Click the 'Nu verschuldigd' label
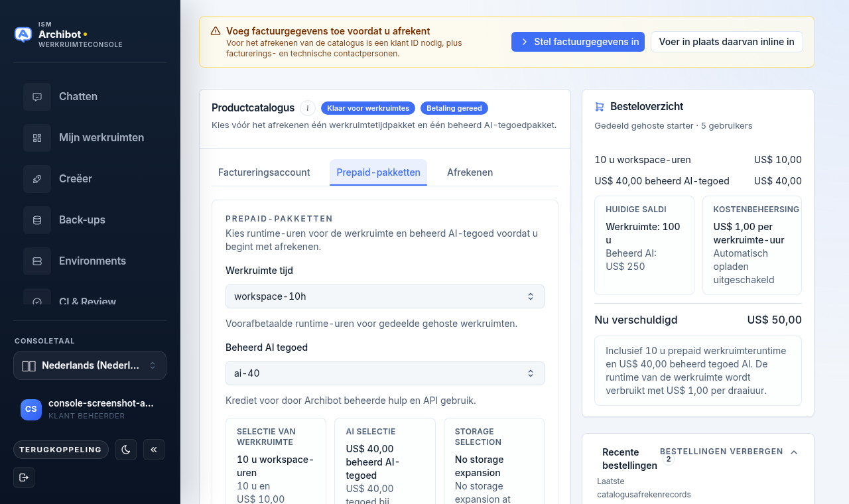 tap(636, 320)
